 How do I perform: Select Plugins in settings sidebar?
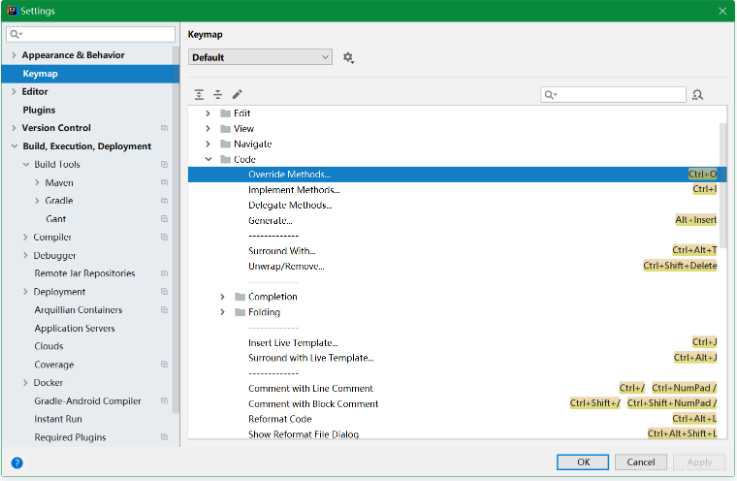click(39, 110)
